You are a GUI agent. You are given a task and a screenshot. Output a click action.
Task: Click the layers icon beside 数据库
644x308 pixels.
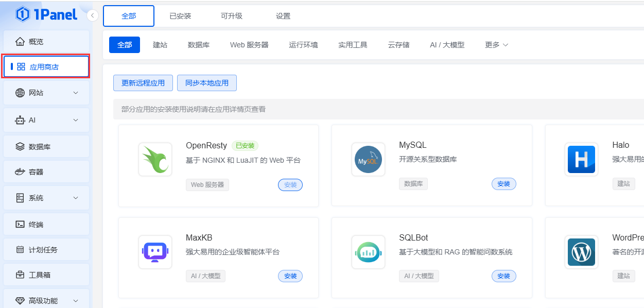tap(20, 147)
